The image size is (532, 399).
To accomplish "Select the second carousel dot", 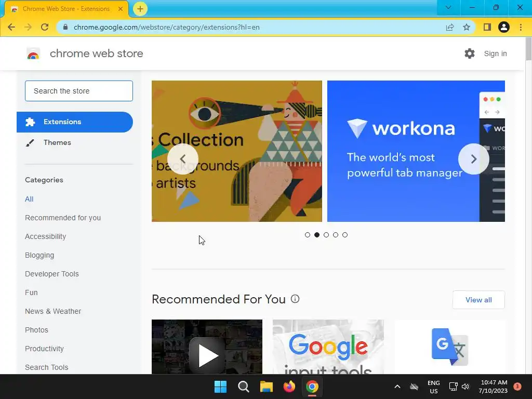I will pyautogui.click(x=317, y=235).
